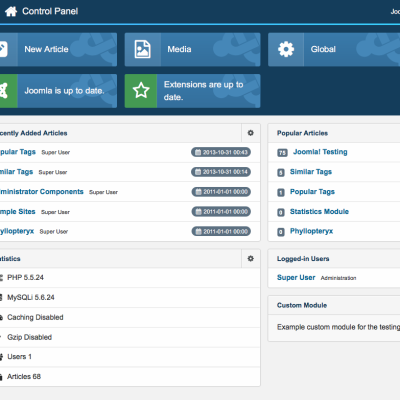Open Joomla! Testing popular article
Screen dimensions: 400x400
pyautogui.click(x=320, y=152)
